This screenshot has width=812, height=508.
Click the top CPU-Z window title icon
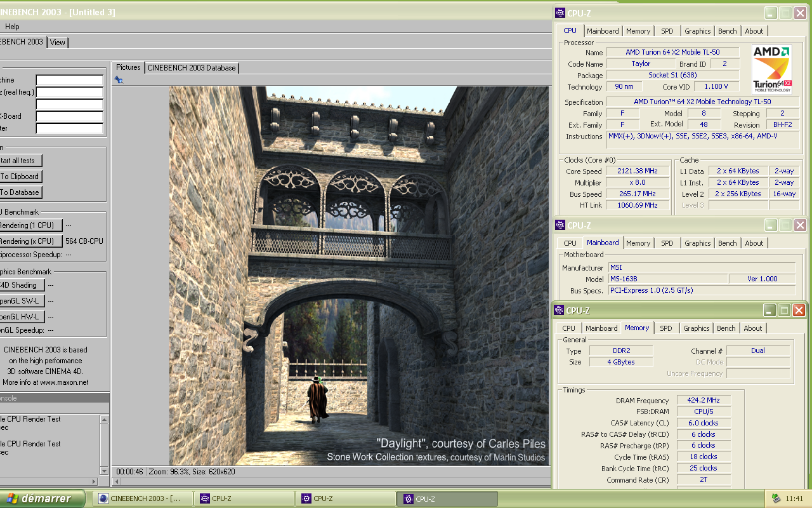tap(560, 13)
